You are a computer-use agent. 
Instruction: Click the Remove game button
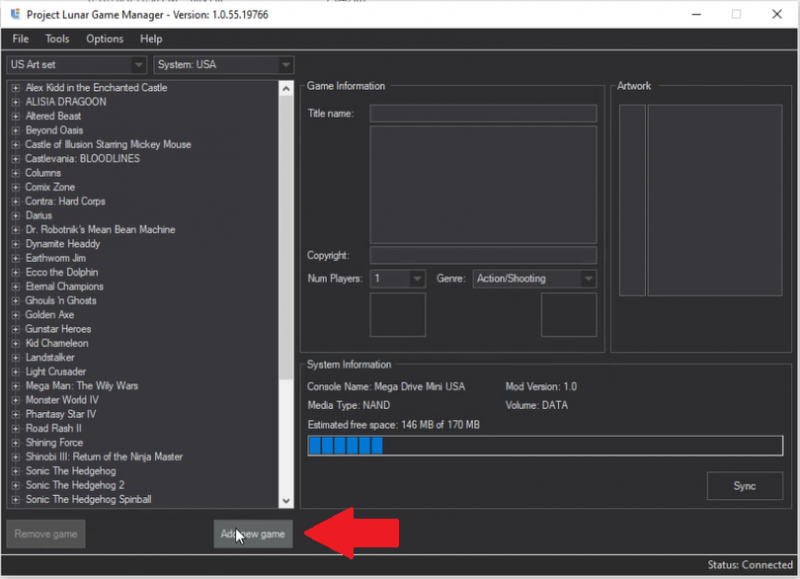coord(46,534)
